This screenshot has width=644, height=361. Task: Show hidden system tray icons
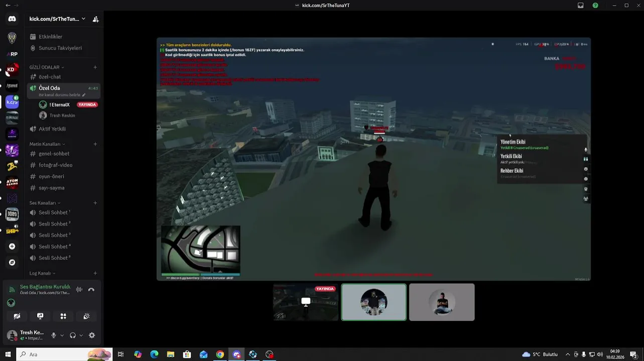[x=568, y=354]
